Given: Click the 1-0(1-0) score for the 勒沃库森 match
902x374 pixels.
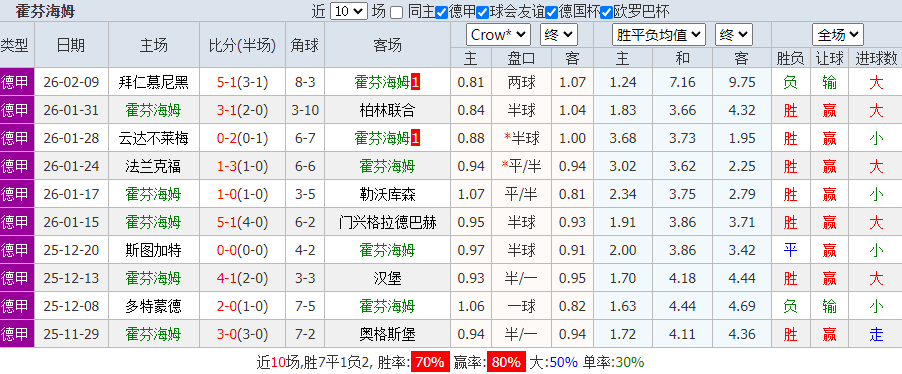Looking at the screenshot, I should coord(242,194).
